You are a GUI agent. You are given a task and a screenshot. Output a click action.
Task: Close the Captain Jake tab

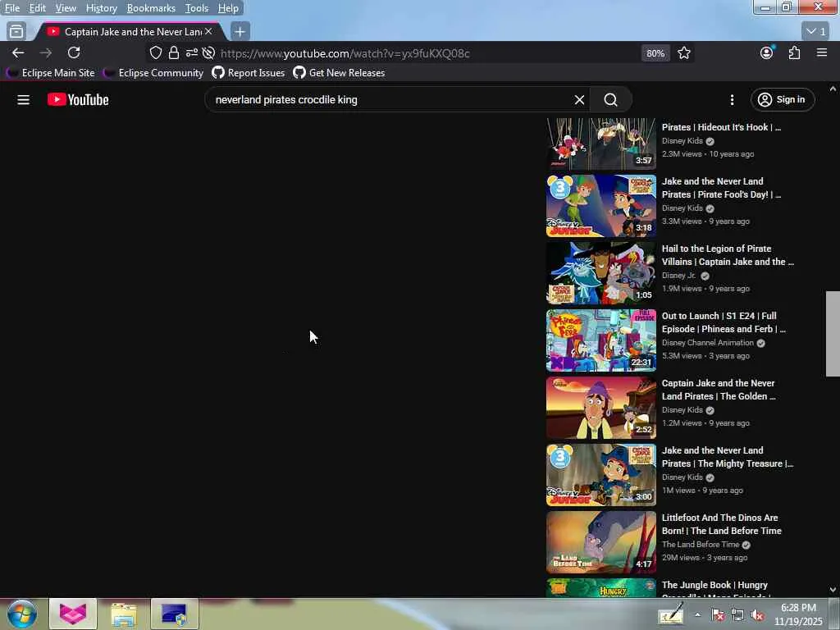click(208, 32)
